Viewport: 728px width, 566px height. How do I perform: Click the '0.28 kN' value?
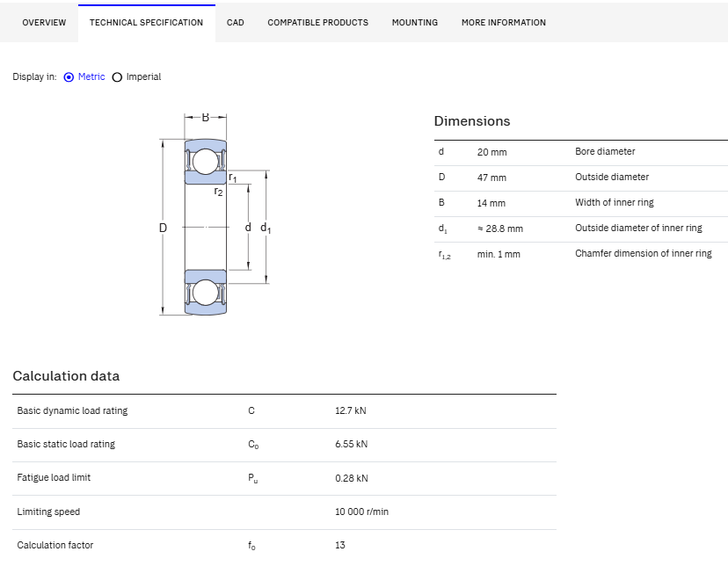point(352,478)
